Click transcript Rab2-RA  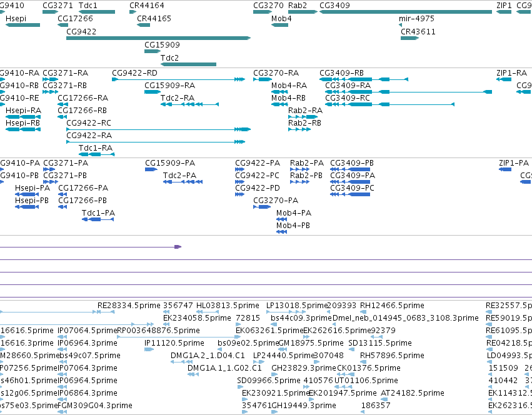coord(303,117)
